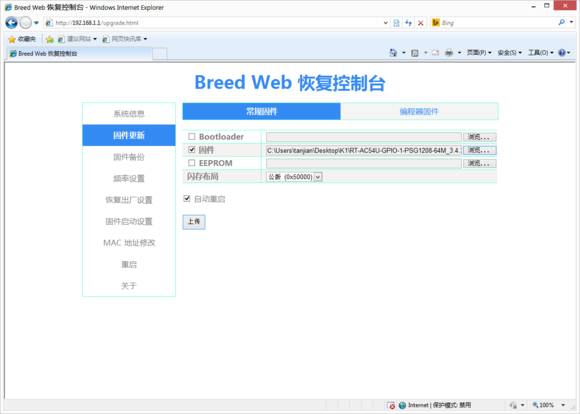Screen dimensions: 580x414
Task: Click the browser Back arrow button
Action: (x=11, y=23)
